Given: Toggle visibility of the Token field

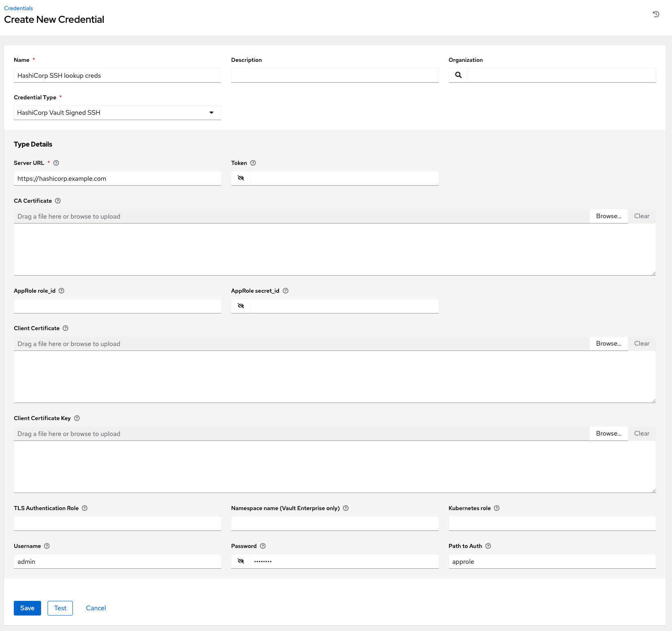Looking at the screenshot, I should coord(240,178).
